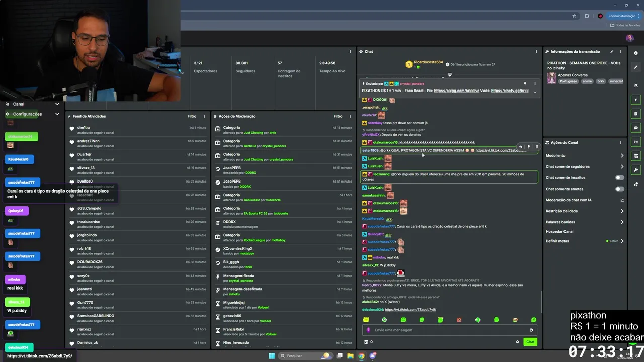The width and height of the screenshot is (644, 362).
Task: Toggle the broadcast signal sidebar icon
Action: (x=636, y=142)
